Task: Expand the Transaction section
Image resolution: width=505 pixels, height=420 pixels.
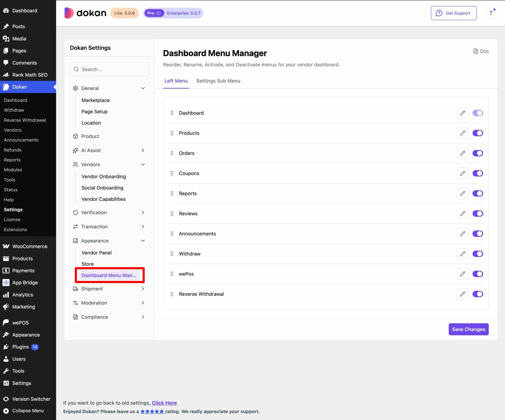Action: click(x=109, y=227)
